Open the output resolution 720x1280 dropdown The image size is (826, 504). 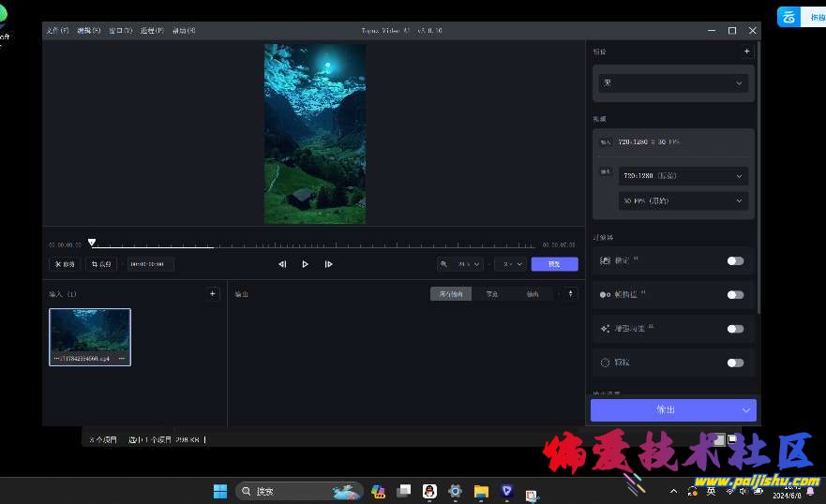682,176
